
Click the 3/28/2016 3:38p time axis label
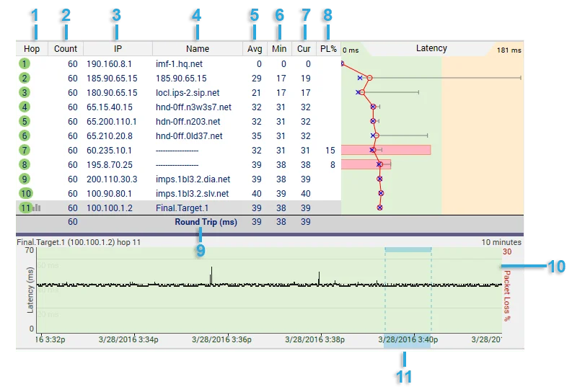pos(314,339)
